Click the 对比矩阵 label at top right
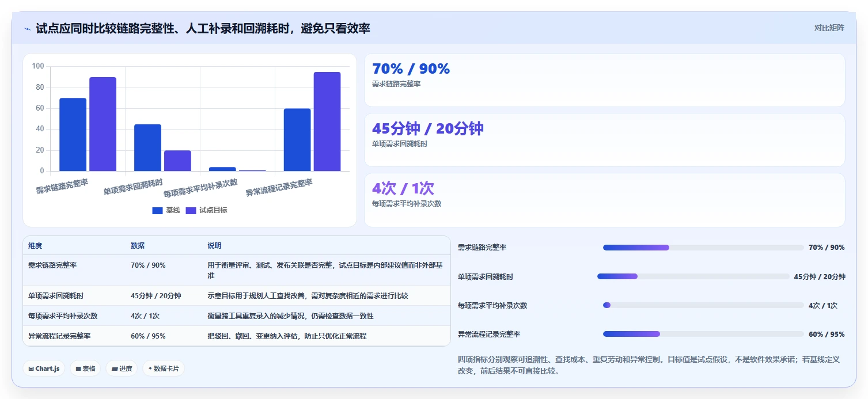This screenshot has height=399, width=868. [x=829, y=28]
